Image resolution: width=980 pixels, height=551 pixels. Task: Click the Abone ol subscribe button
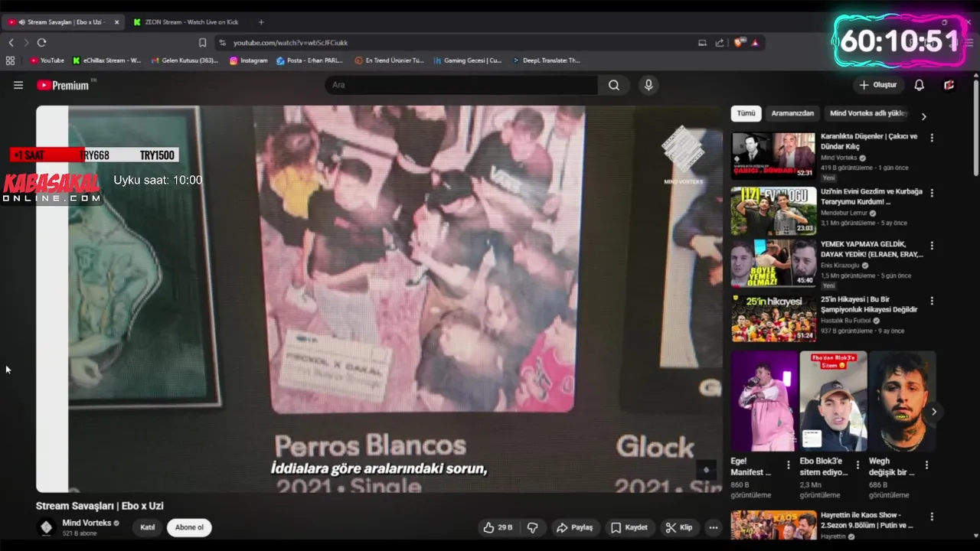189,527
